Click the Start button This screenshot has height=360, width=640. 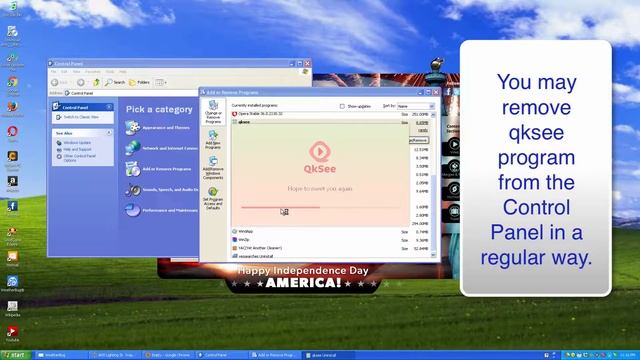pos(15,355)
